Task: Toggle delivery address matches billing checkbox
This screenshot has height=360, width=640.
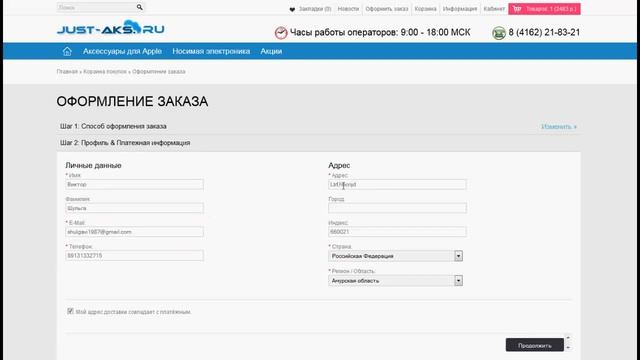Action: (70, 311)
